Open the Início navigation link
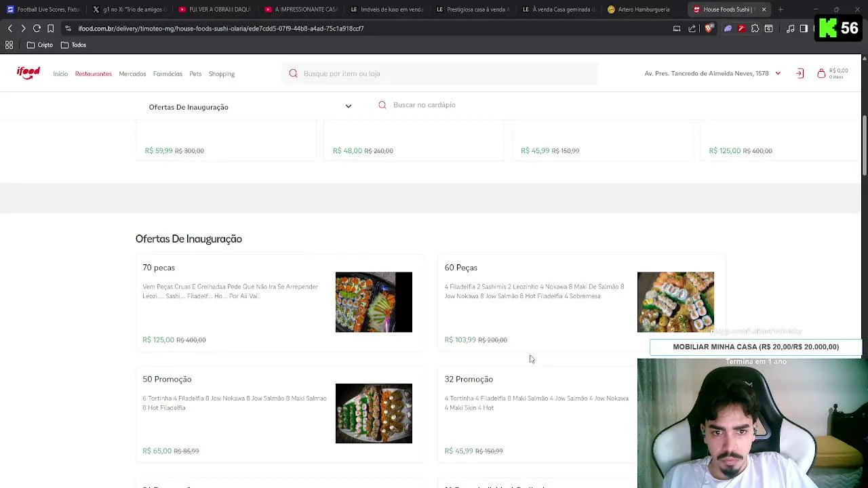Image resolution: width=868 pixels, height=488 pixels. click(x=60, y=74)
